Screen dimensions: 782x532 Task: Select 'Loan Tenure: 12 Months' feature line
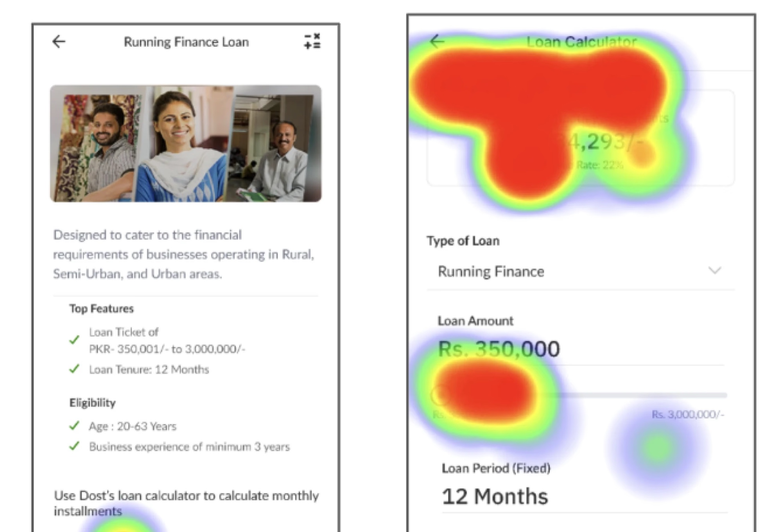click(x=149, y=369)
